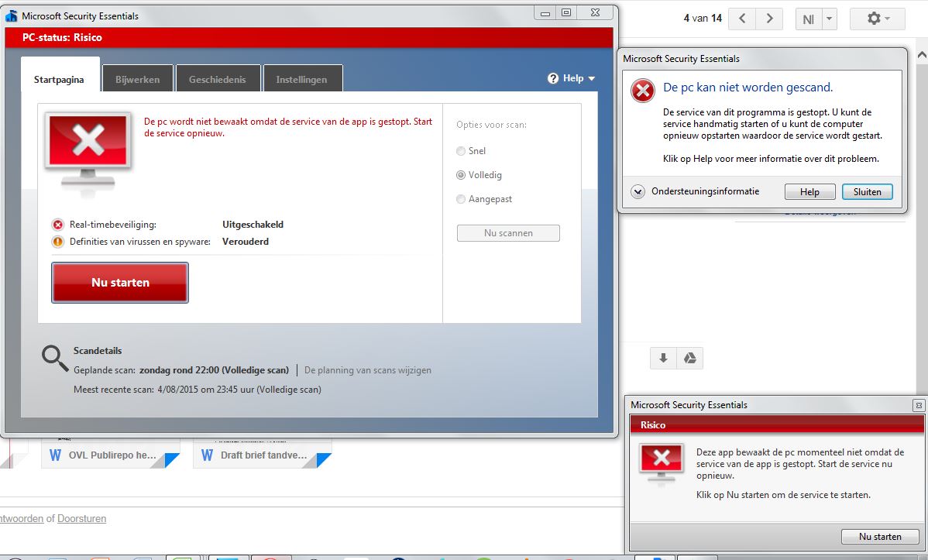Close the Risico notification popup with its X
The image size is (928, 560).
919,405
